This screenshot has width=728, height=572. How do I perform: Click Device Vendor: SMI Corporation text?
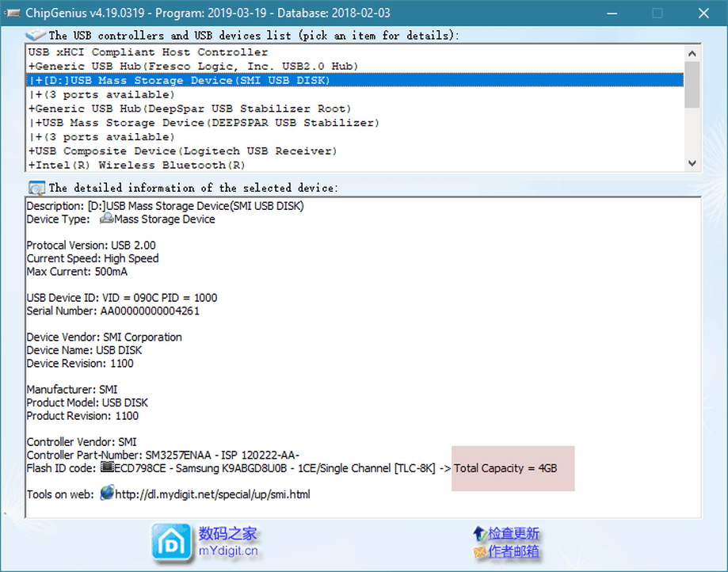(x=104, y=337)
